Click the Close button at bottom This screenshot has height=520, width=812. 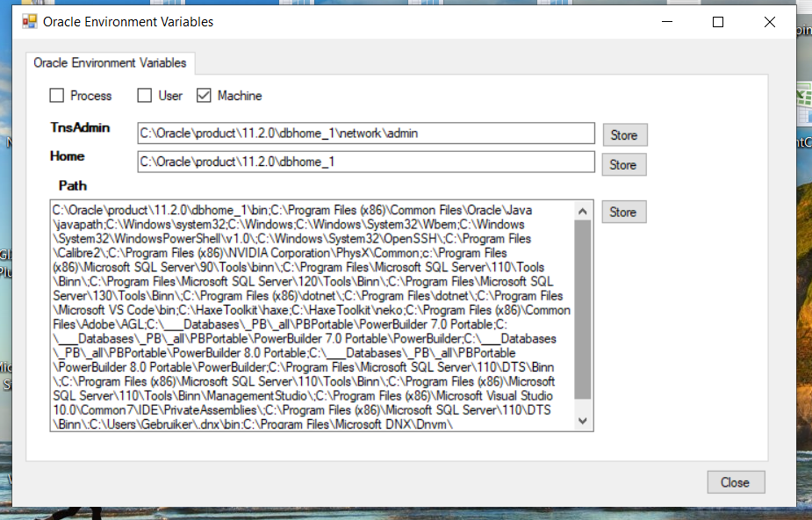(736, 482)
